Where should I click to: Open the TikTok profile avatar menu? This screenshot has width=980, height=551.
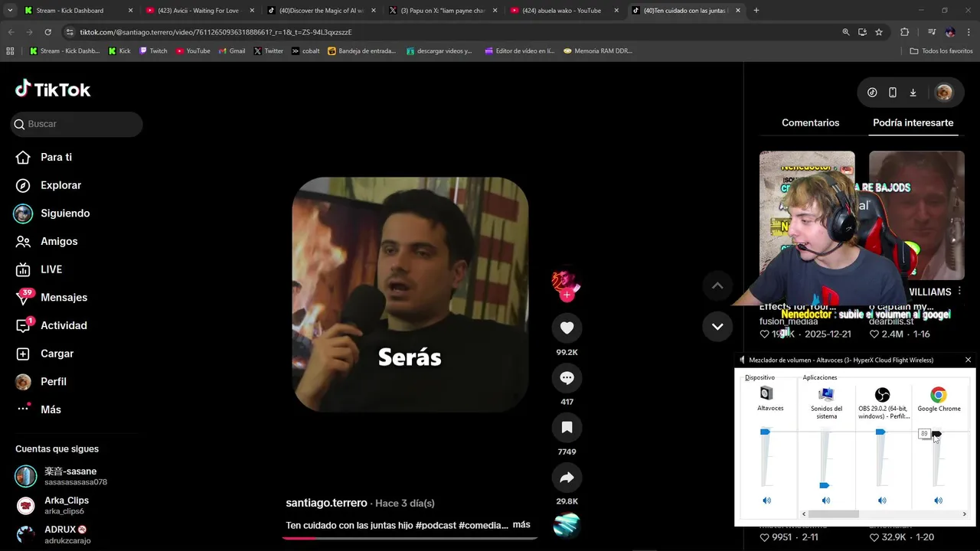[944, 93]
